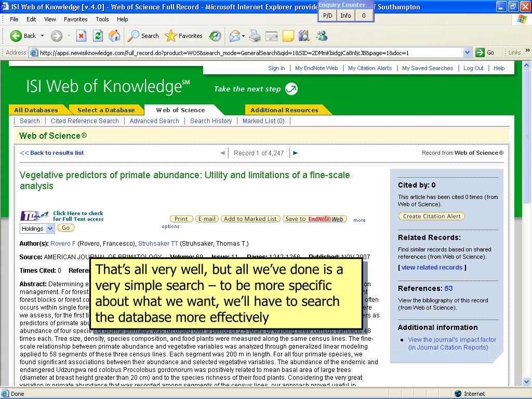
Task: Switch to Select a Database tab
Action: pos(106,110)
